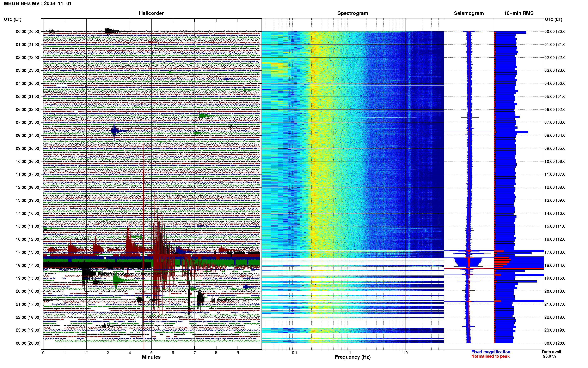Click the left '01:00 (21:00)' time label
This screenshot has height=368, width=588.
28,44
